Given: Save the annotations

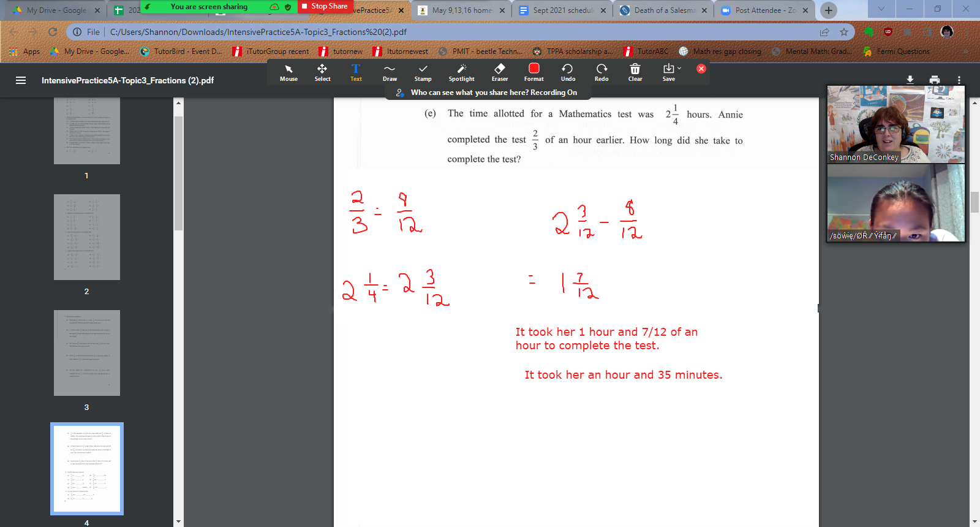Looking at the screenshot, I should [x=668, y=73].
